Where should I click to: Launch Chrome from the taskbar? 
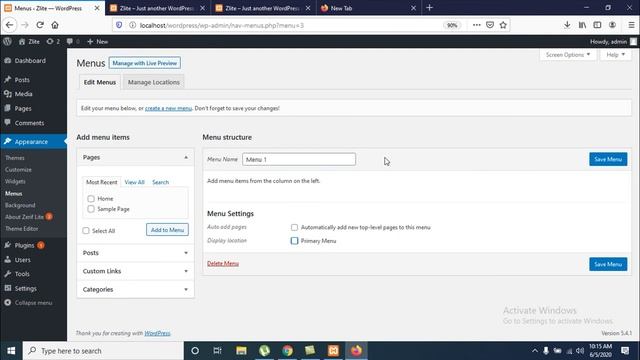[x=287, y=351]
